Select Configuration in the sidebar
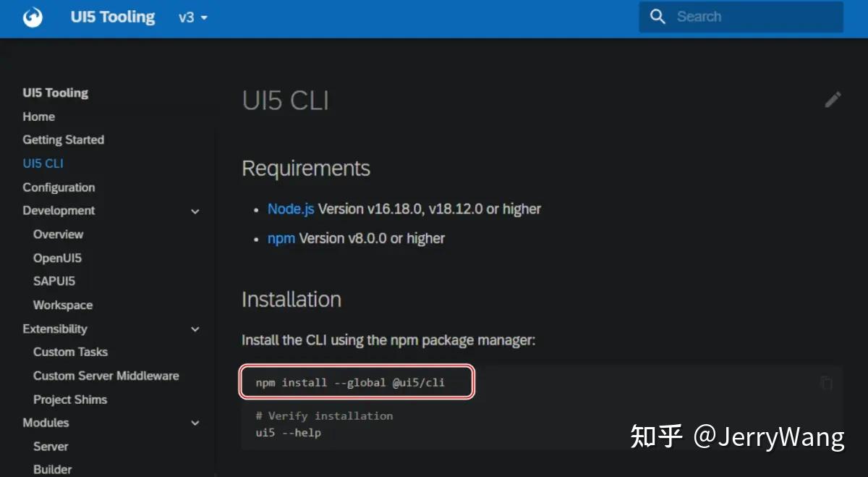This screenshot has height=477, width=868. (x=59, y=187)
